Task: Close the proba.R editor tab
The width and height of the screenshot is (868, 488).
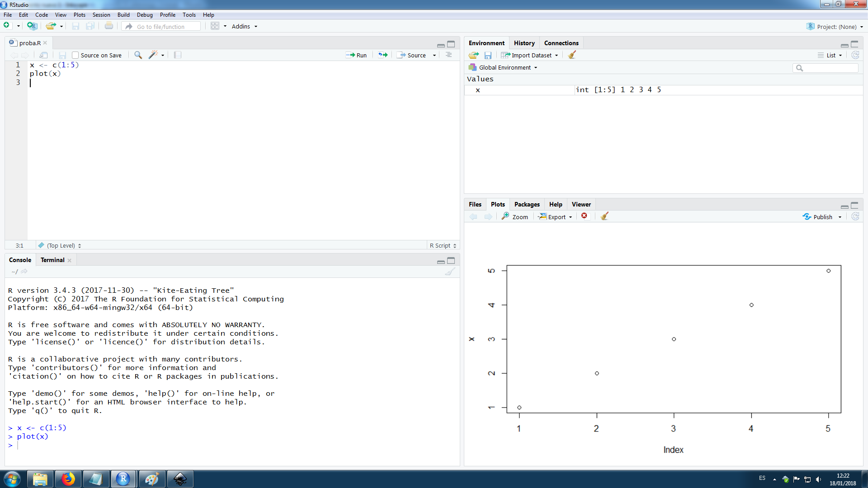Action: point(45,43)
